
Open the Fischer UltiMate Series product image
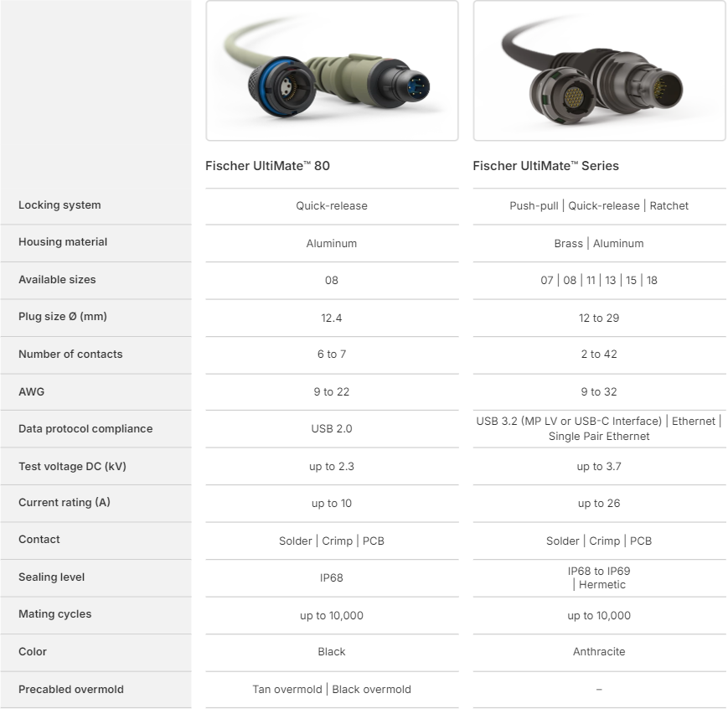pos(599,70)
